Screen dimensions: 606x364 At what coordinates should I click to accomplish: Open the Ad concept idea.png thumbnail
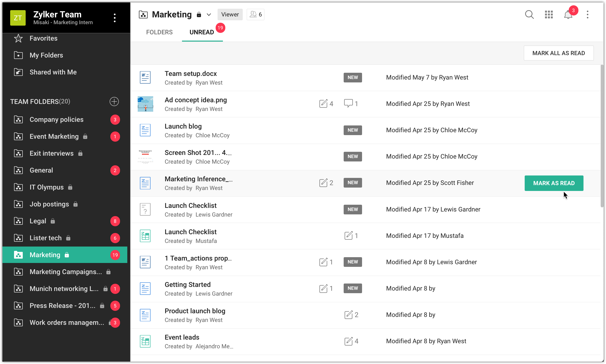pos(145,104)
